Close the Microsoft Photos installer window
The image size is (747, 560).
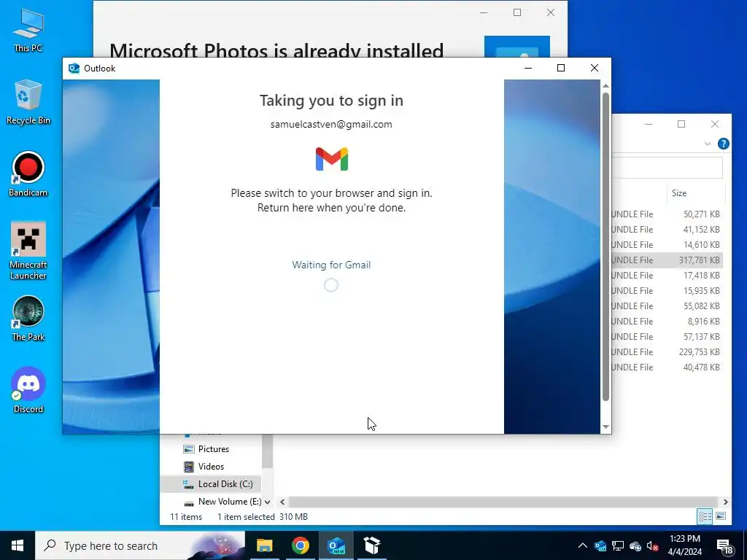pos(550,13)
